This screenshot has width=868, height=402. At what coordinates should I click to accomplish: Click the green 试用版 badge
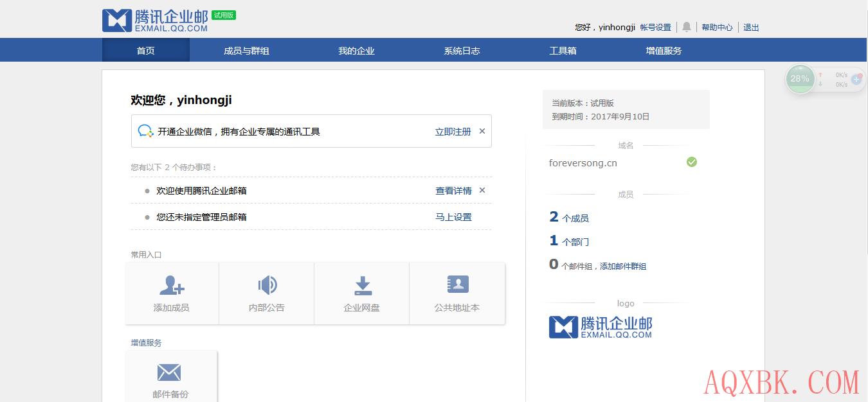click(224, 15)
